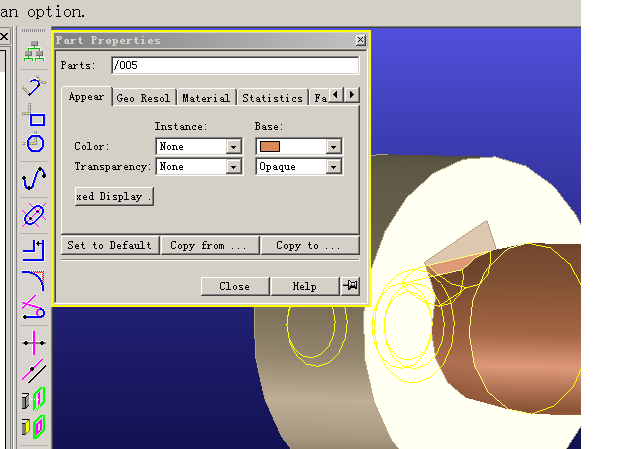Open the Base Color dropdown arrow
The image size is (640, 449).
click(x=334, y=147)
